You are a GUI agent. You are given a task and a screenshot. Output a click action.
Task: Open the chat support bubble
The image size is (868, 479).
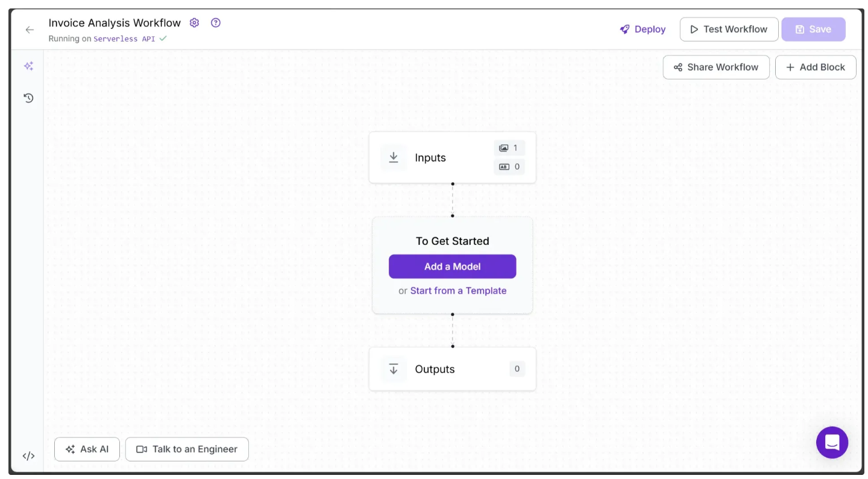point(832,442)
